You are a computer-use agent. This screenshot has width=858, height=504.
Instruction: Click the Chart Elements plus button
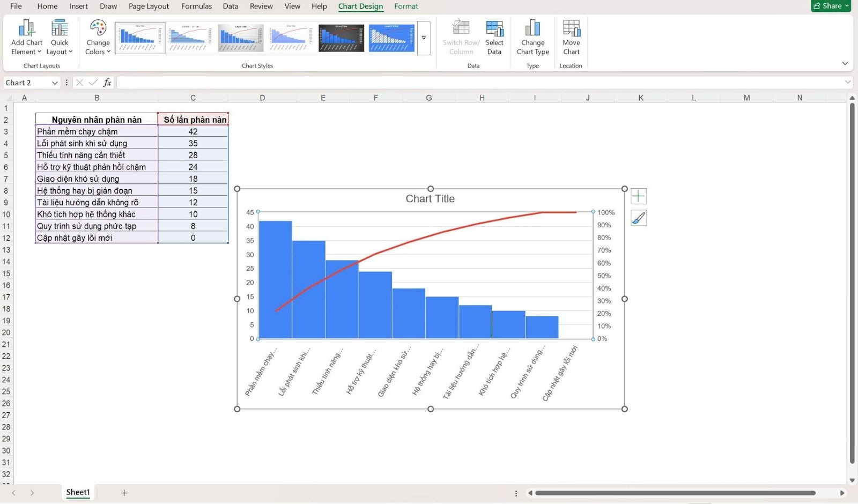coord(639,196)
